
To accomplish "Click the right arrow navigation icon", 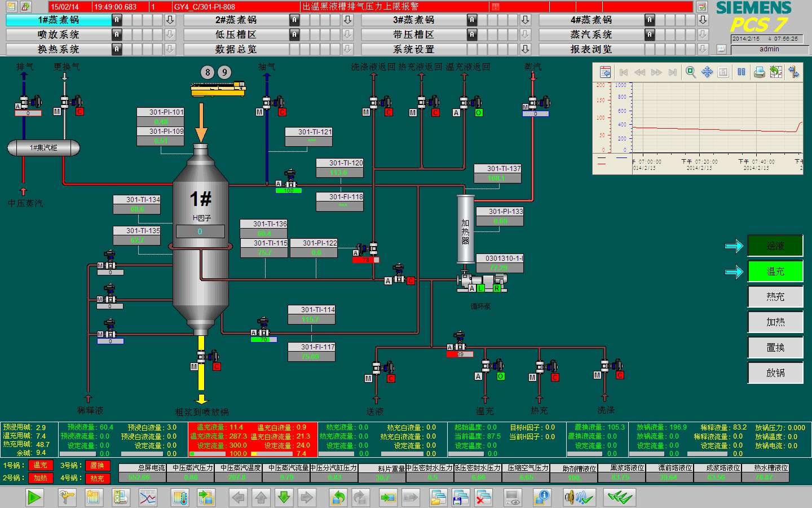I will point(307,497).
